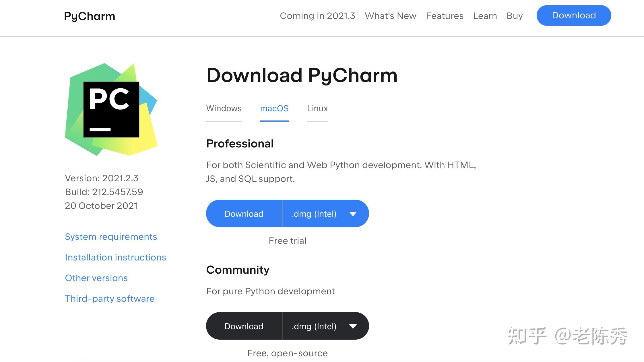Open System requirements link
This screenshot has width=644, height=362.
coord(111,237)
